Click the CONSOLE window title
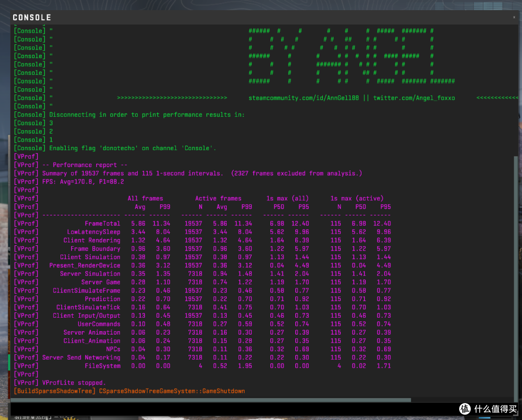Image resolution: width=522 pixels, height=420 pixels. [x=32, y=17]
